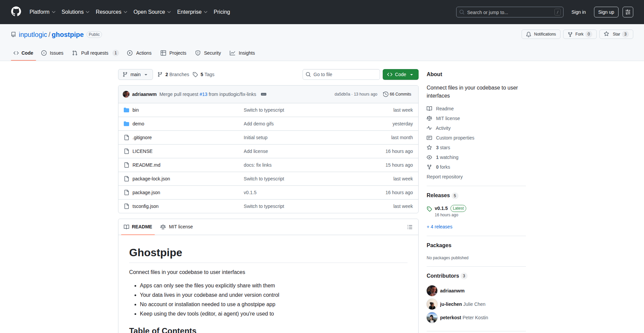The height and width of the screenshot is (333, 644).
Task: Click Report repository link
Action: pos(444,177)
